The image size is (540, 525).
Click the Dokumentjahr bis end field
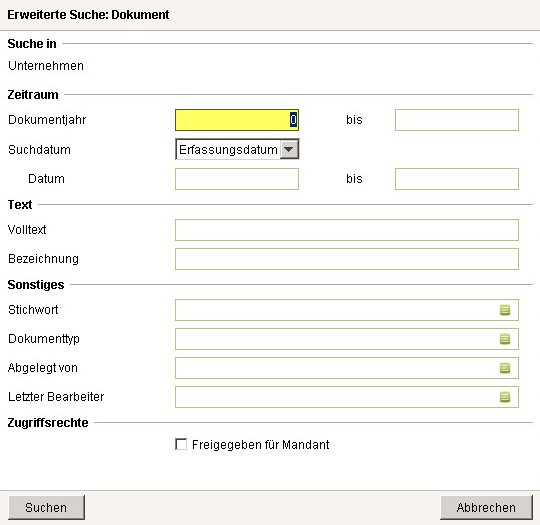click(457, 120)
